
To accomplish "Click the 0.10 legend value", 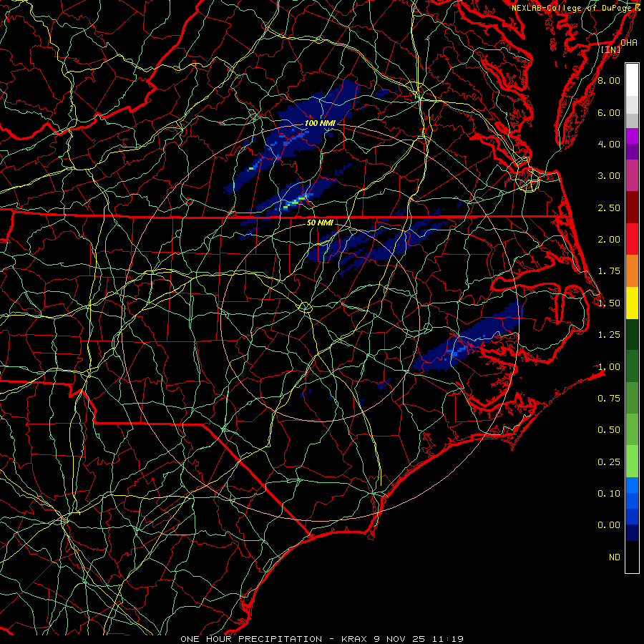I will tap(609, 493).
